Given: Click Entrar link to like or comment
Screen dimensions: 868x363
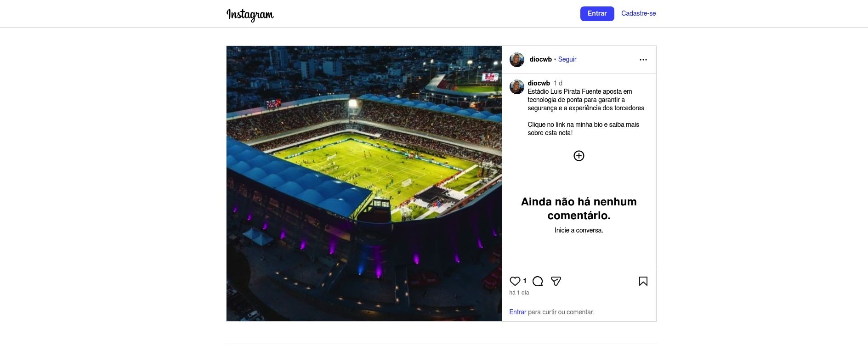Looking at the screenshot, I should (517, 312).
